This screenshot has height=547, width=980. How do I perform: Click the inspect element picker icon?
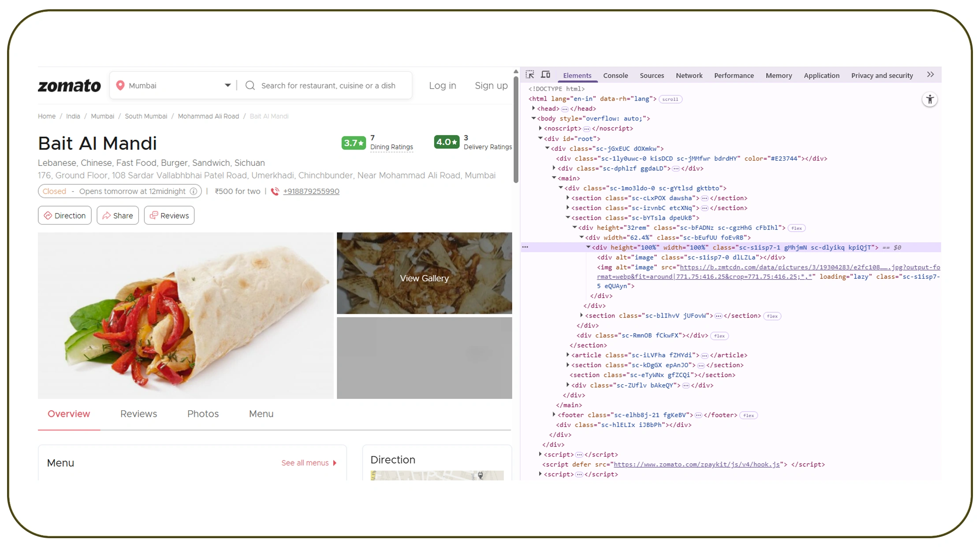(x=530, y=75)
